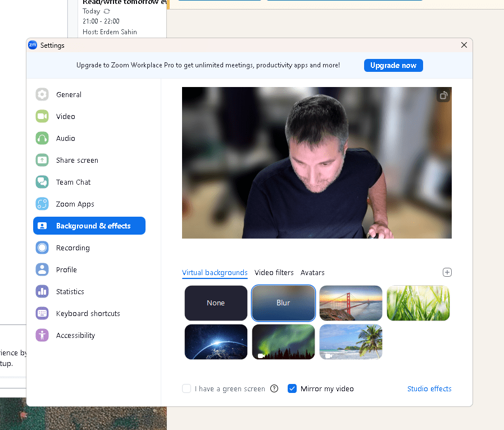Close the Settings window
Image resolution: width=504 pixels, height=430 pixels.
[x=464, y=45]
